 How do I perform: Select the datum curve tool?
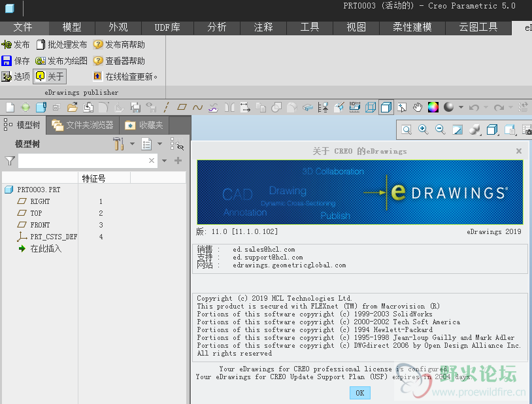[197, 108]
